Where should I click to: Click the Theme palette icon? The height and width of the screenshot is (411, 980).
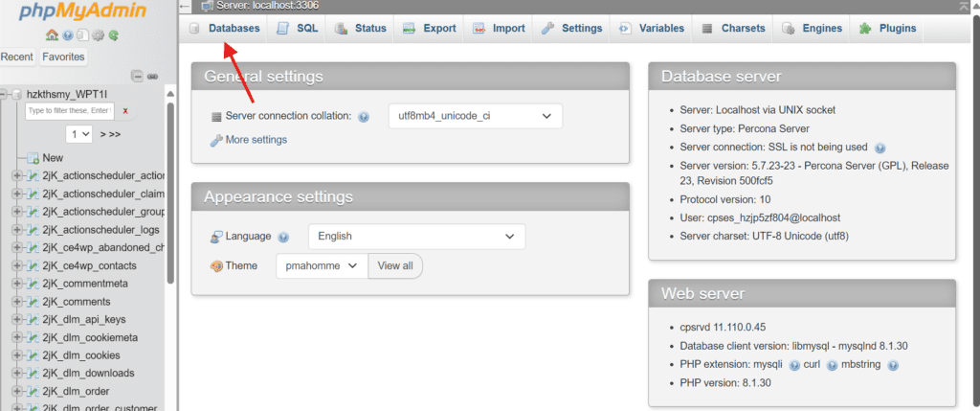(x=216, y=266)
